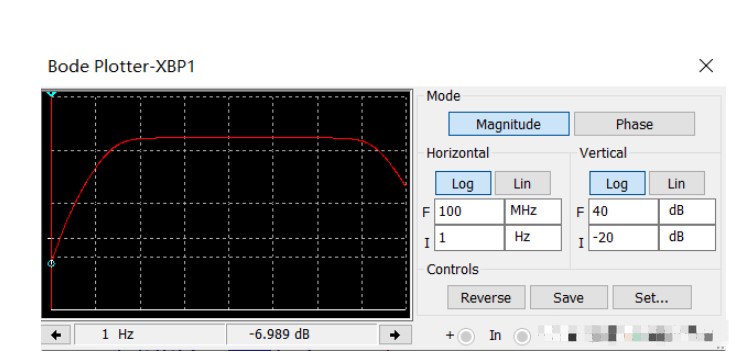Set Vertical axis to Lin
This screenshot has height=360, width=749.
coord(676,183)
